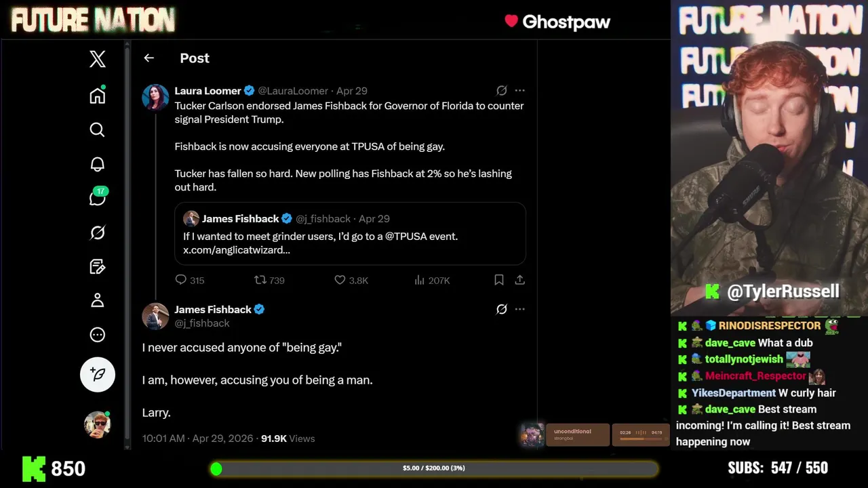Open Laura Loomer display name link
Image resolution: width=868 pixels, height=488 pixels.
(208, 91)
